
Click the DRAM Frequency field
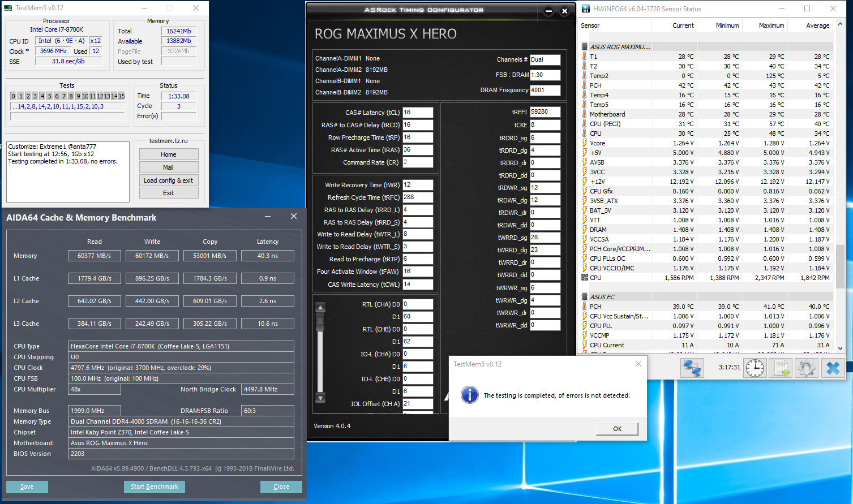point(545,90)
